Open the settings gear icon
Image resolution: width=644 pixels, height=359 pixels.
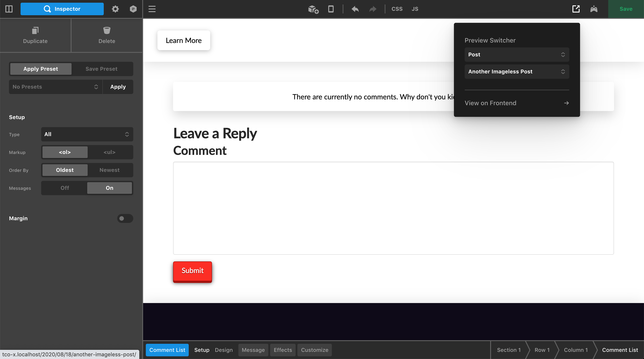click(115, 9)
